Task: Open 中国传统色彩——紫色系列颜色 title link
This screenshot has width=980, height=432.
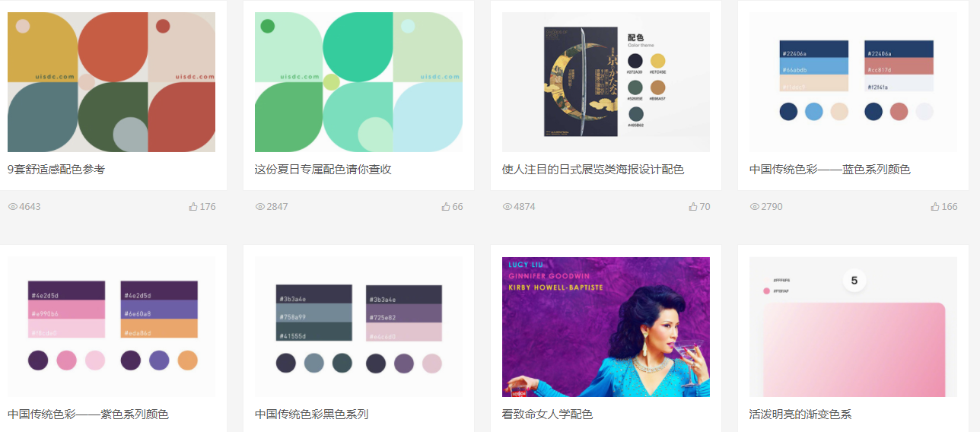Action: [88, 414]
